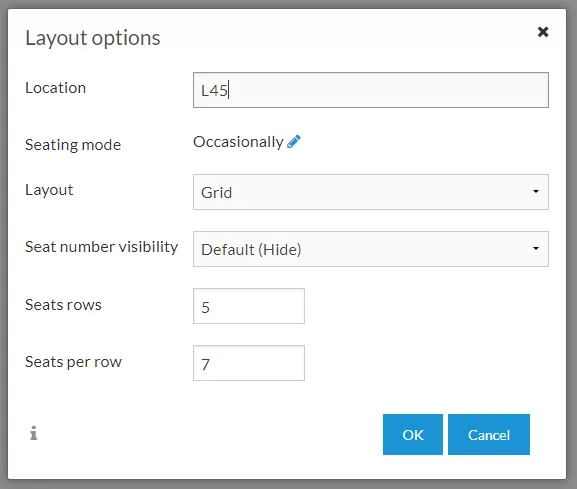
Task: Close the Layout options dialog via X
Action: point(543,32)
